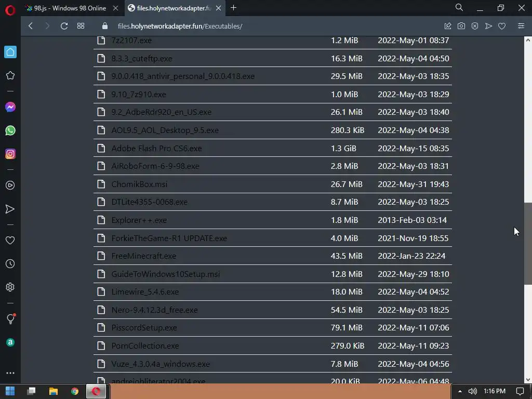Viewport: 532px width, 399px height.
Task: Click the AiRoboForm-6-9-98.exe link
Action: point(155,166)
